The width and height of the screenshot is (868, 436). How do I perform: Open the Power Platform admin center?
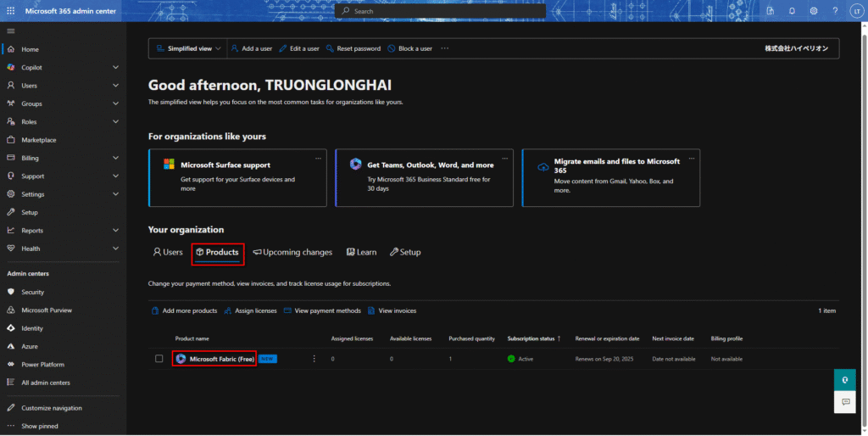[x=42, y=365]
